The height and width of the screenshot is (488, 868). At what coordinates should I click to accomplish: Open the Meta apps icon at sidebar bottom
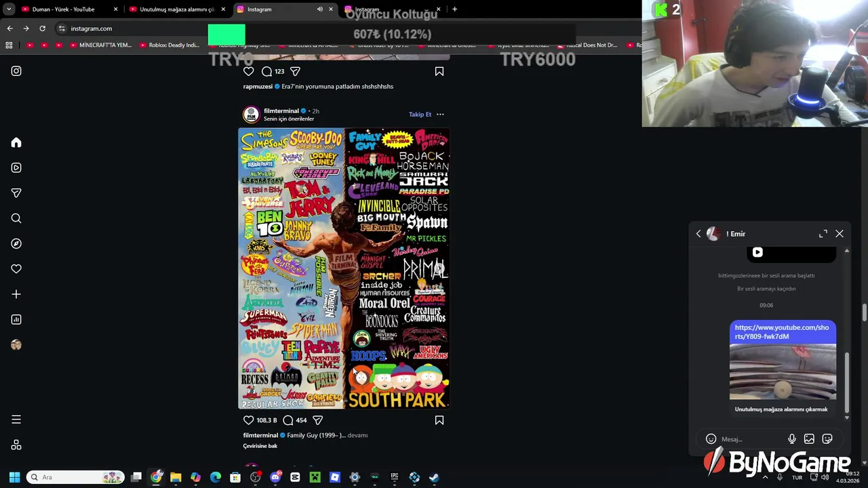[x=16, y=445]
